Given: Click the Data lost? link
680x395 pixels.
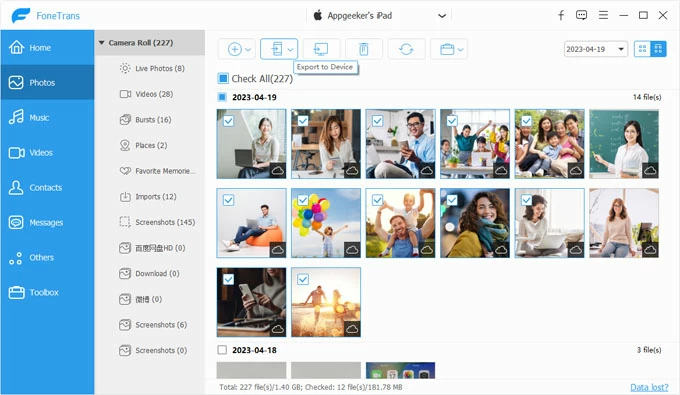Looking at the screenshot, I should click(649, 387).
